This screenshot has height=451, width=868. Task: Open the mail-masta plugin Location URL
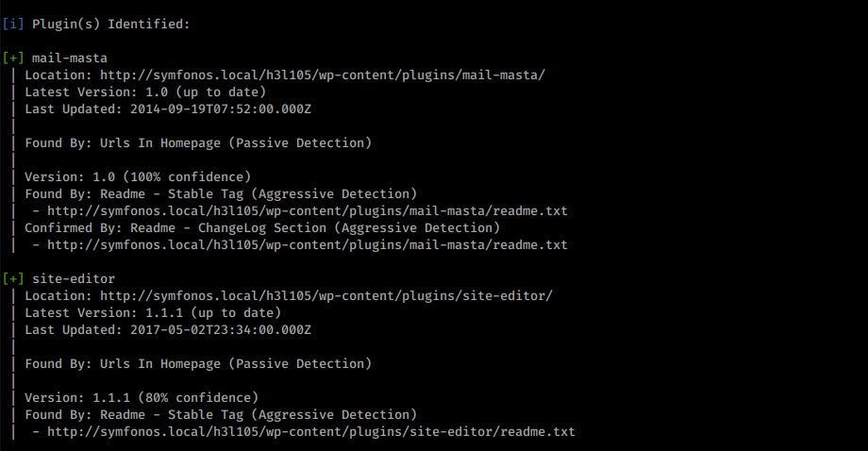tap(323, 75)
